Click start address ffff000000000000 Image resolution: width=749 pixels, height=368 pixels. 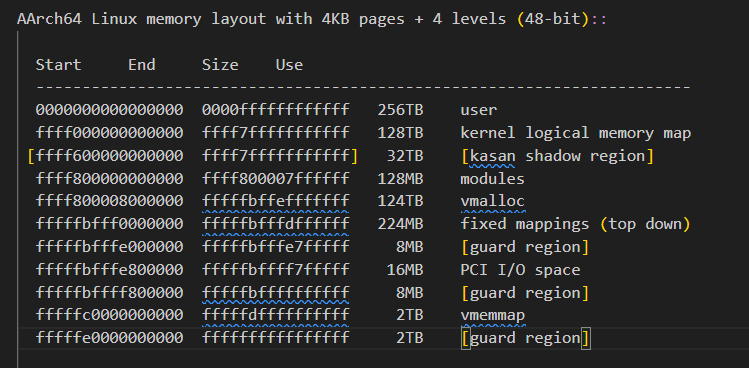pos(109,133)
